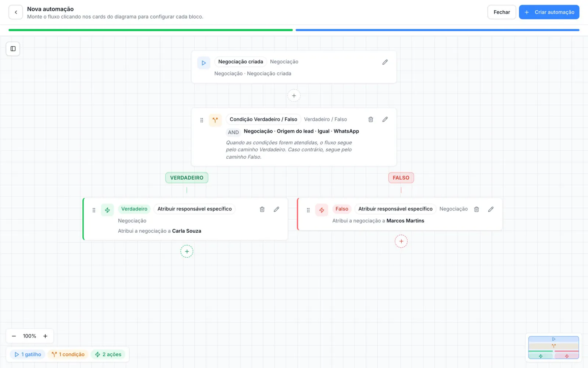Viewport: 588px width, 368px height.
Task: Zoom out with the minus button
Action: 14,336
